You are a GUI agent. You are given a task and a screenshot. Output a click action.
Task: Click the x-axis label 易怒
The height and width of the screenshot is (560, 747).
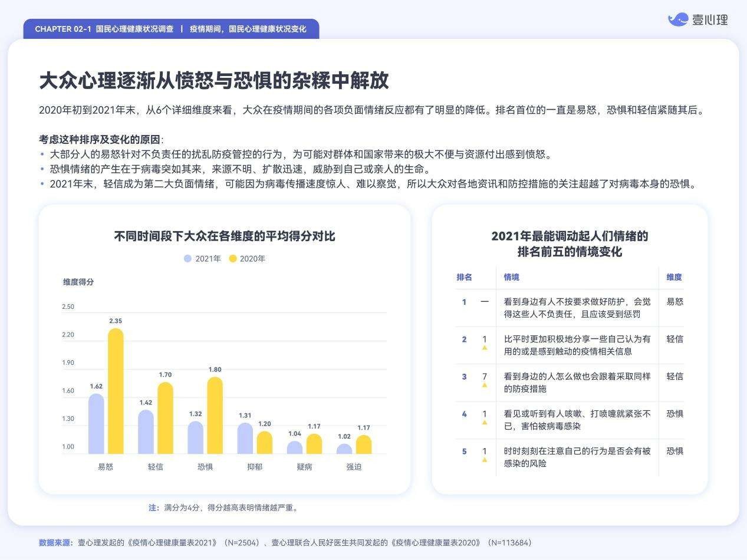[x=106, y=467]
